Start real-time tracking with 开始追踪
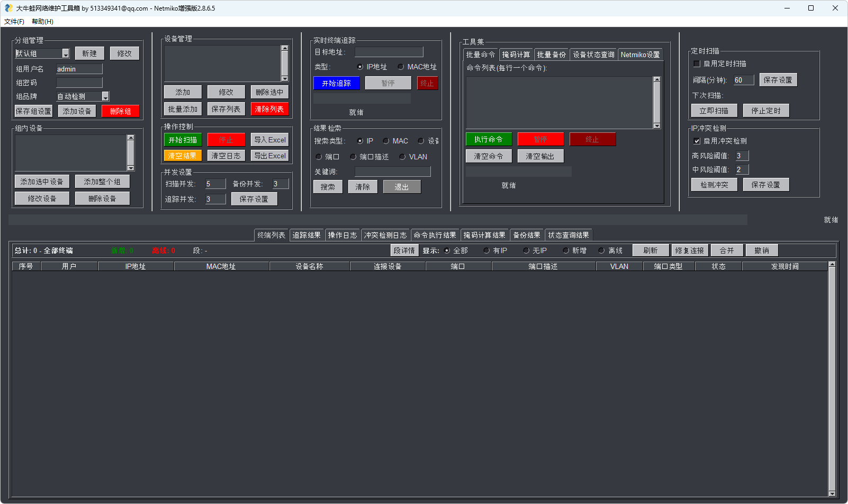 pyautogui.click(x=336, y=83)
